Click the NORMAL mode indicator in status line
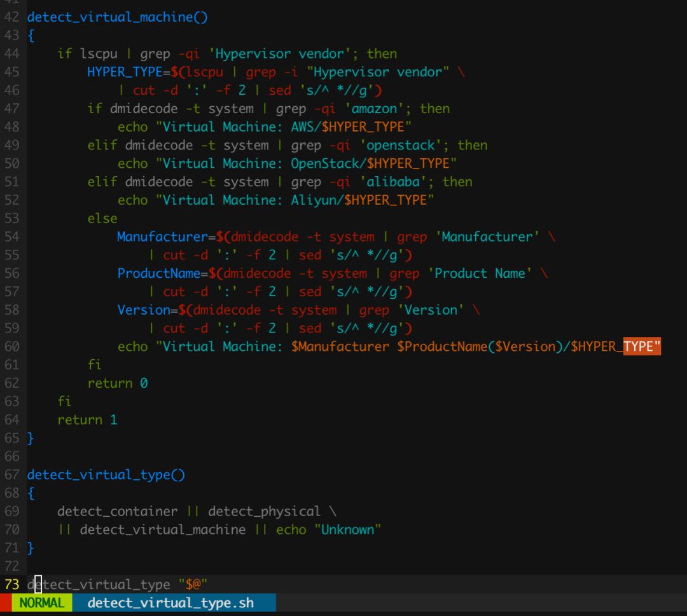 tap(41, 603)
